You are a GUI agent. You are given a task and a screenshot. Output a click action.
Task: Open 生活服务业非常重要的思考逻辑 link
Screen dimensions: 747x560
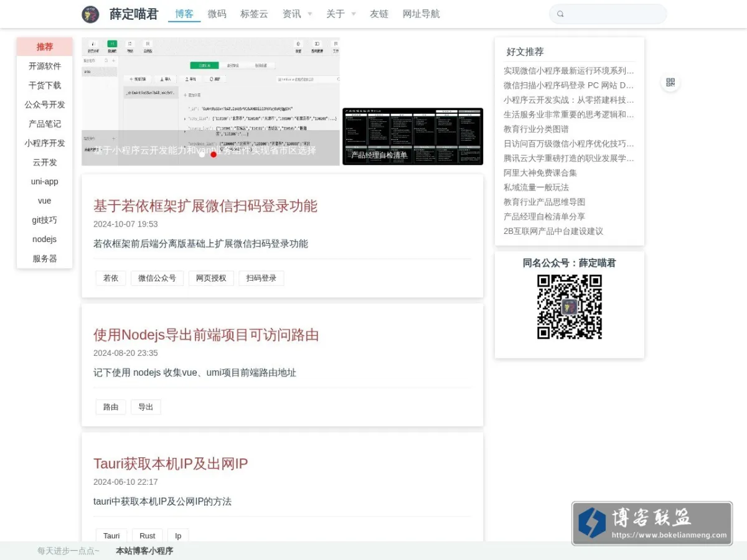(x=569, y=114)
